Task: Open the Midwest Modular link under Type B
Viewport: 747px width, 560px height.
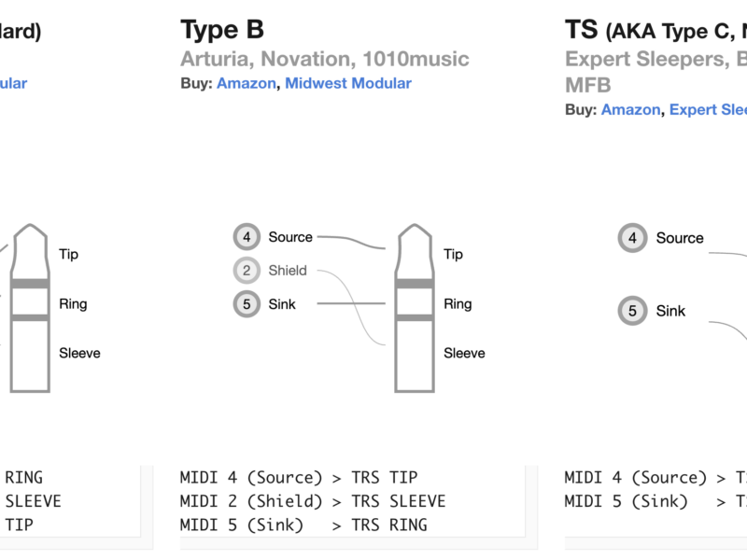Action: [348, 83]
